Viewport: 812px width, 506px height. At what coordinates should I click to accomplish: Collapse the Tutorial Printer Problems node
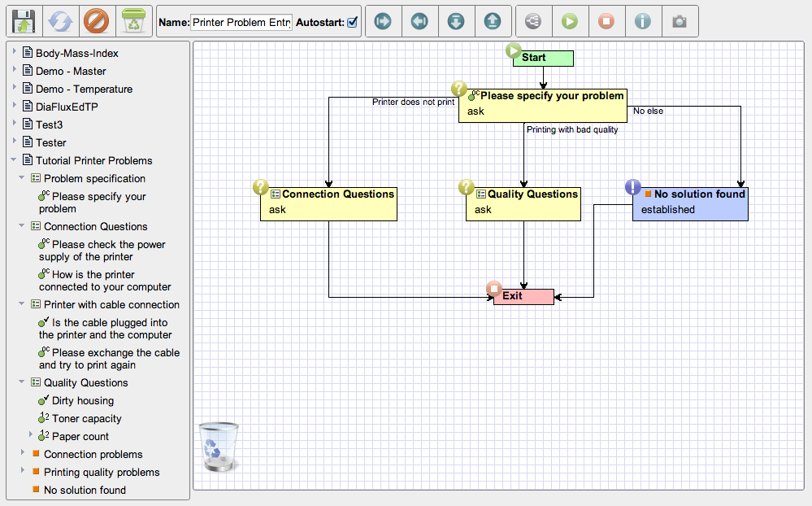click(x=14, y=159)
